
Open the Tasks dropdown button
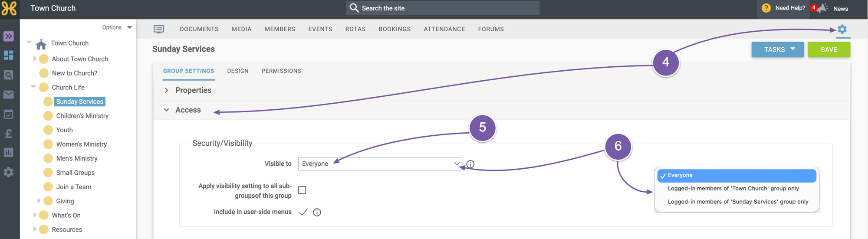[x=777, y=49]
